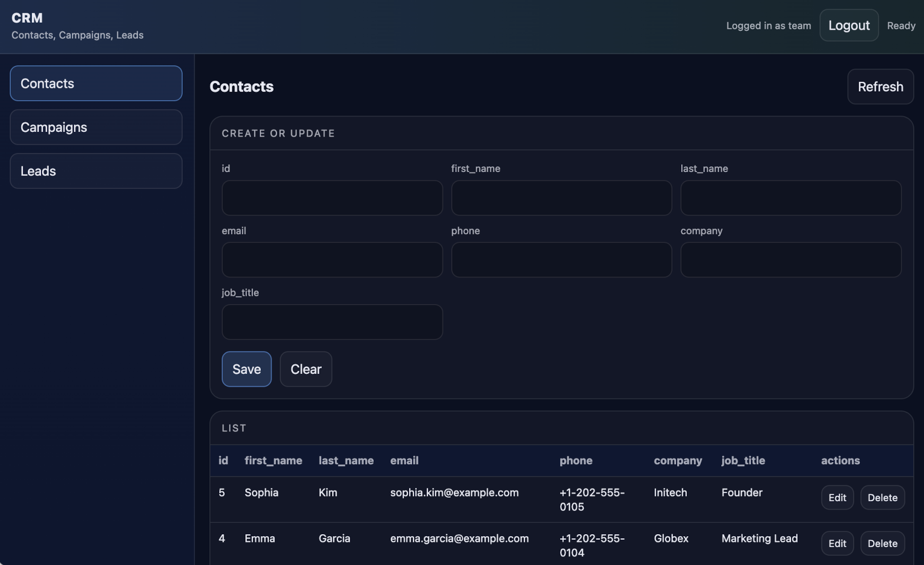This screenshot has width=924, height=565.
Task: Click into the phone input field
Action: [561, 260]
